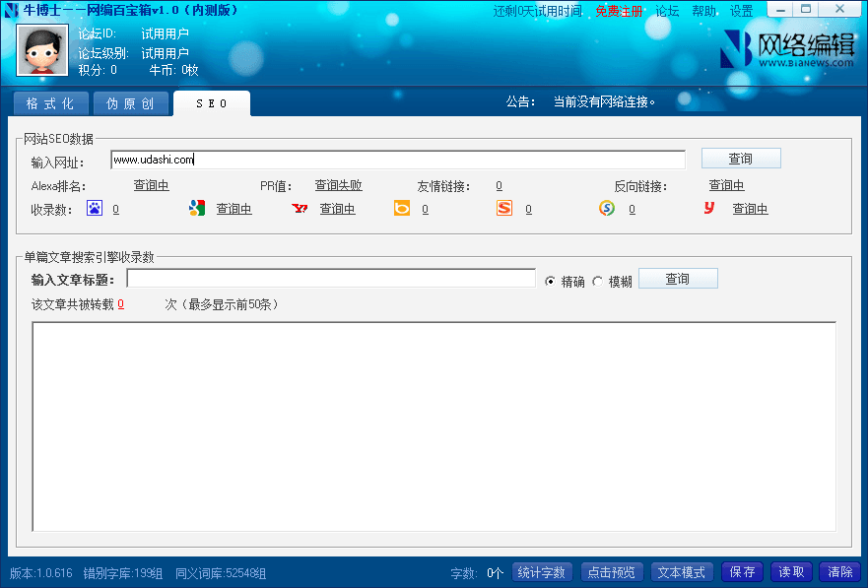Click the 免费注册 free registration link
The width and height of the screenshot is (868, 588).
pos(620,12)
